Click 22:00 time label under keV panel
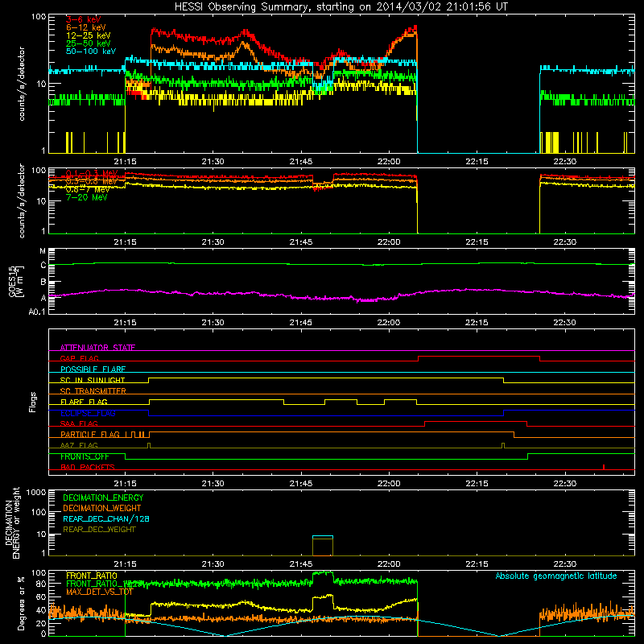The width and height of the screenshot is (644, 644). 389,162
